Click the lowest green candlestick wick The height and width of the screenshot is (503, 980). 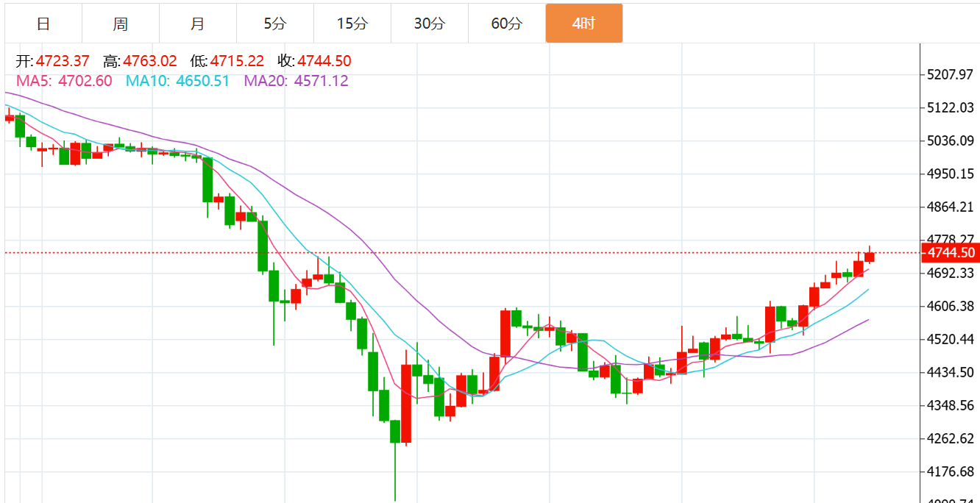[x=395, y=471]
